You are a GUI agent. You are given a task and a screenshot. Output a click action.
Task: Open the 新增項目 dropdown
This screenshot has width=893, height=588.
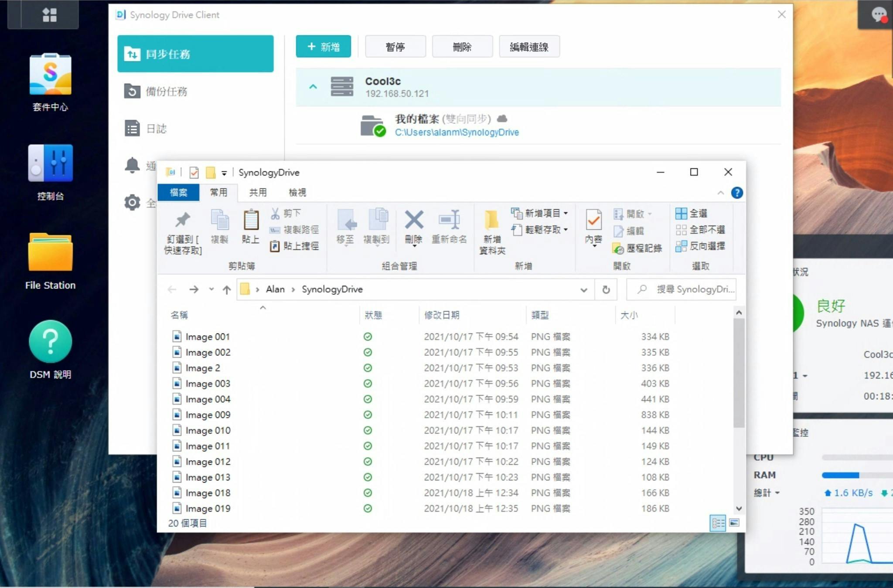[x=540, y=213]
